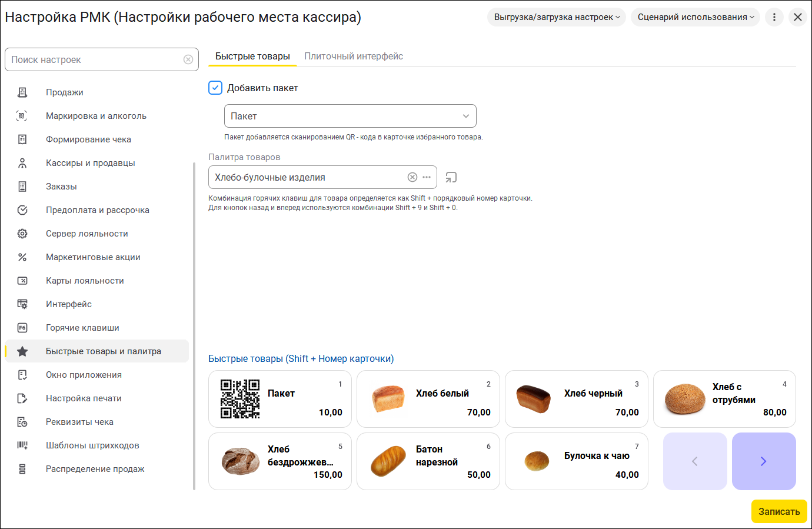The height and width of the screenshot is (529, 812).
Task: Focus the "Поиск настроек" search field
Action: [x=94, y=59]
